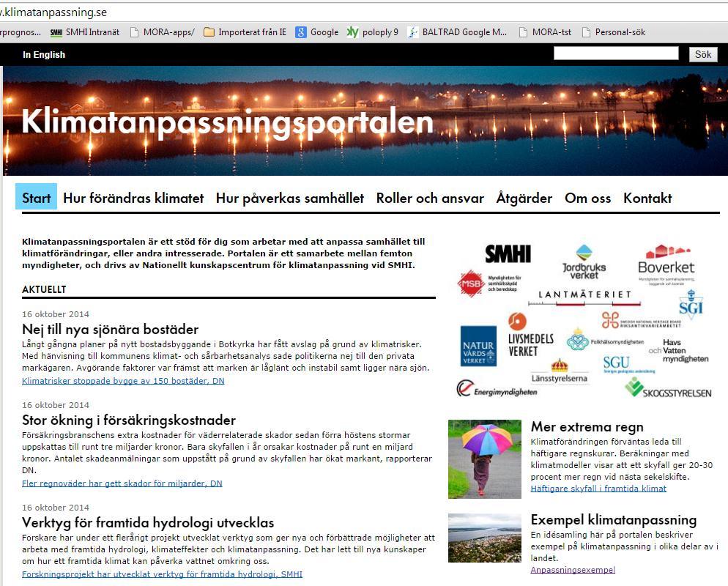Click heading Mer extrema regn
This screenshot has width=728, height=586.
point(587,427)
